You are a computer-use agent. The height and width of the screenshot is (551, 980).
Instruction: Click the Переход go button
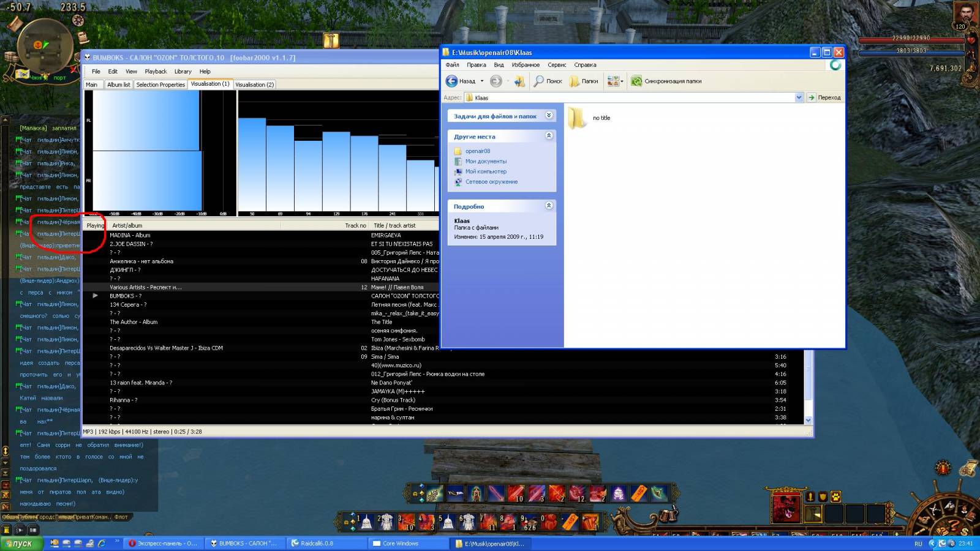coord(824,97)
